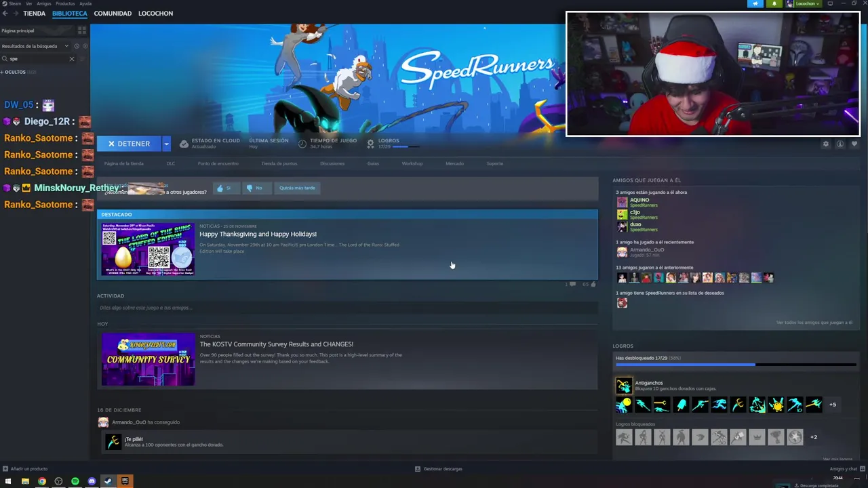Open the Discusiones link

332,163
